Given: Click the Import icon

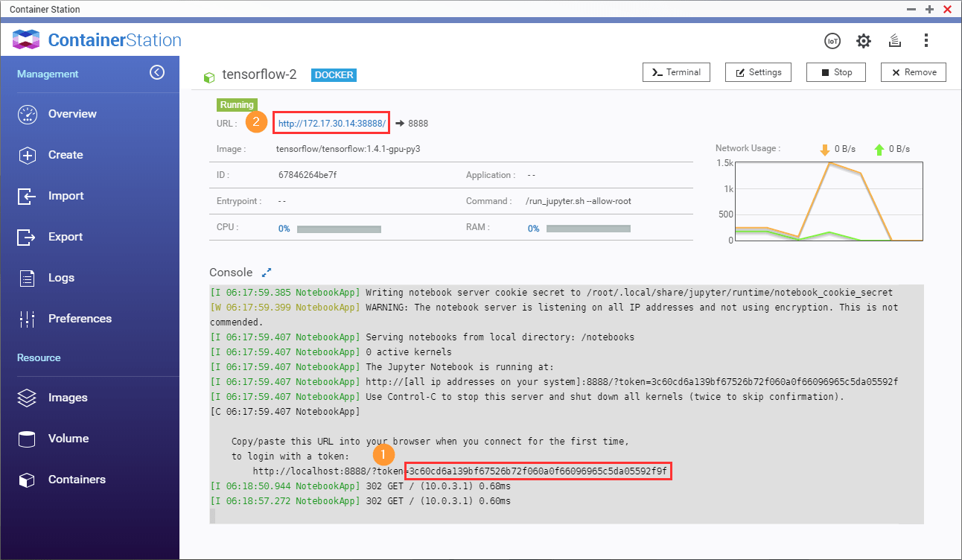Looking at the screenshot, I should click(x=25, y=195).
